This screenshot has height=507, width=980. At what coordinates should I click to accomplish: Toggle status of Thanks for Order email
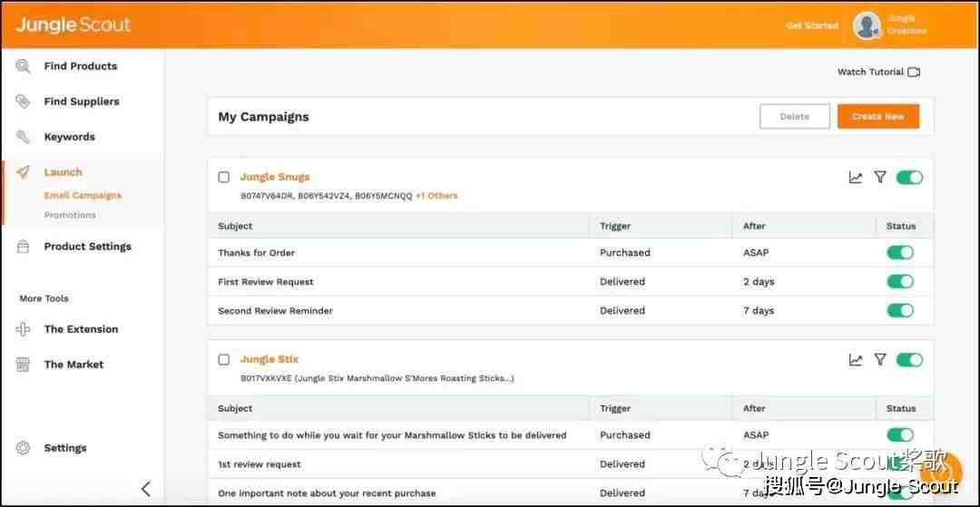900,253
